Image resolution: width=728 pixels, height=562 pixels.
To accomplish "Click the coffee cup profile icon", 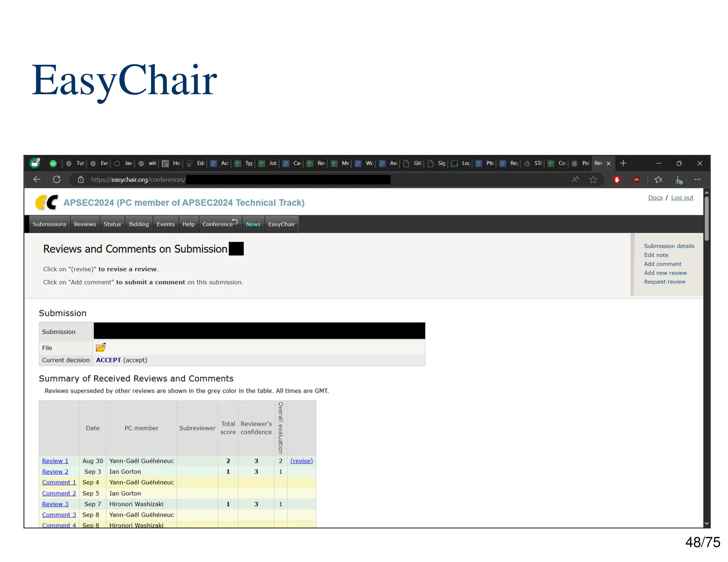I will click(x=35, y=163).
